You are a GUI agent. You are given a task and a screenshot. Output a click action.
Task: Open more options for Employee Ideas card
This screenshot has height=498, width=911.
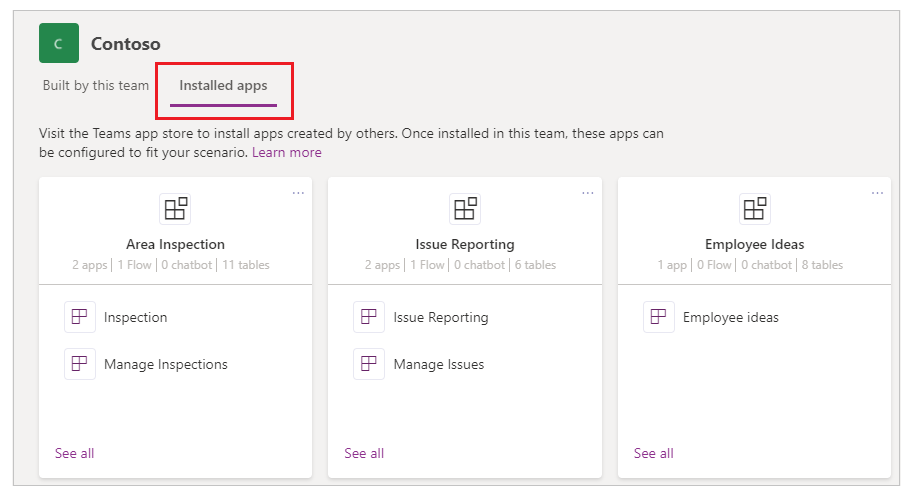click(x=877, y=193)
